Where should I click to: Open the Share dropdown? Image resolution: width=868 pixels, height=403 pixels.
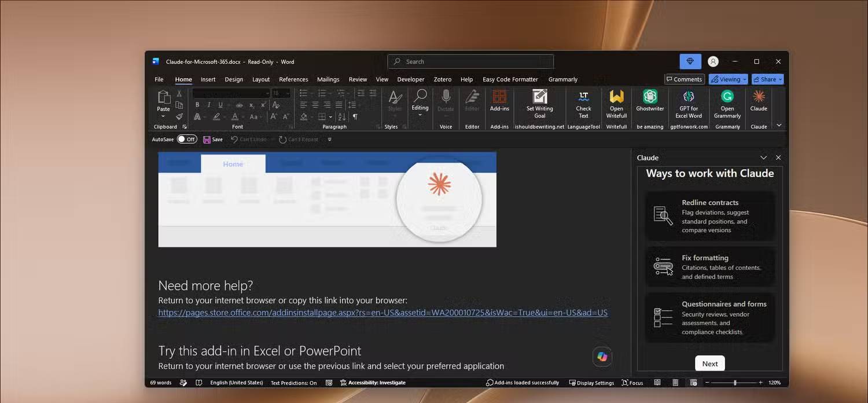pyautogui.click(x=768, y=79)
